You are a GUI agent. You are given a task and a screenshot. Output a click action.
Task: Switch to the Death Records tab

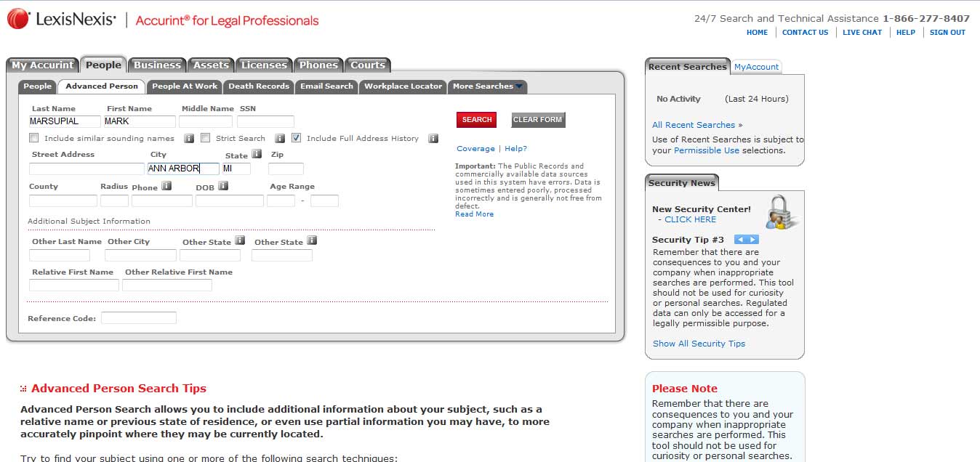(x=259, y=86)
